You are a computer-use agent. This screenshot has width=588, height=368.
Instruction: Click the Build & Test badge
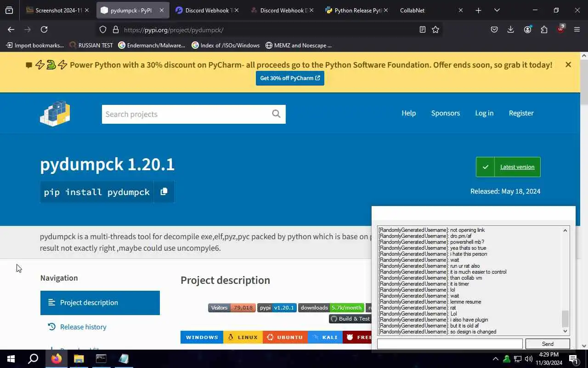pos(350,319)
